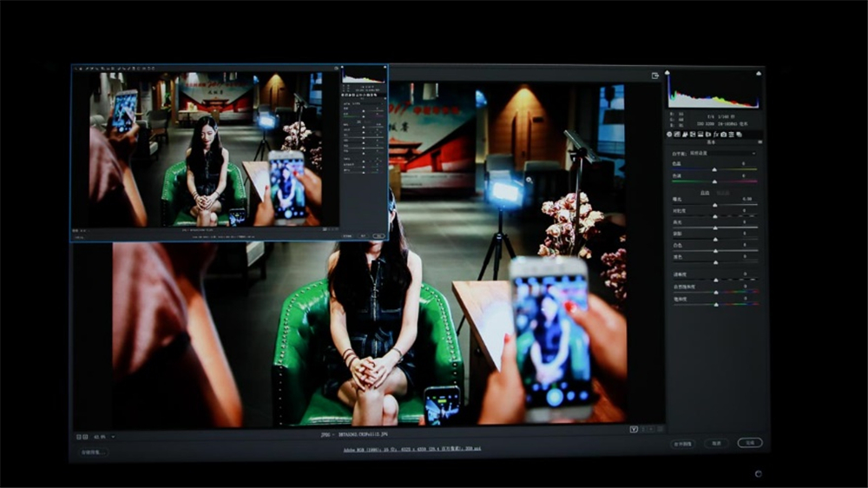Click the Contrast (对比度) value field
Screen dimensions: 868x488
(745, 210)
